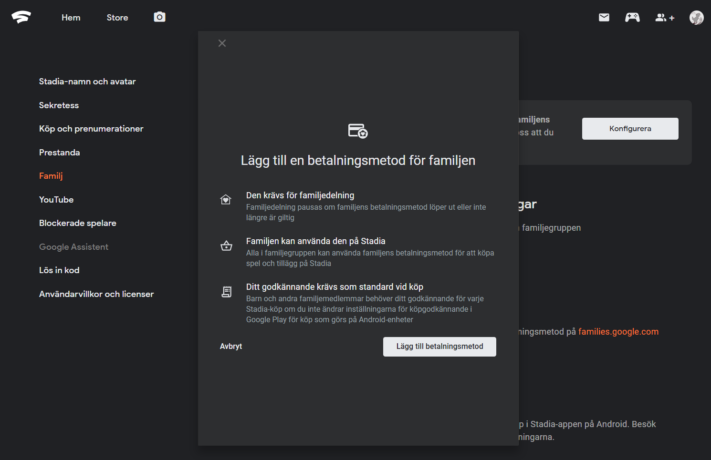The width and height of the screenshot is (711, 460).
Task: Click the payment card icon above title
Action: click(358, 131)
